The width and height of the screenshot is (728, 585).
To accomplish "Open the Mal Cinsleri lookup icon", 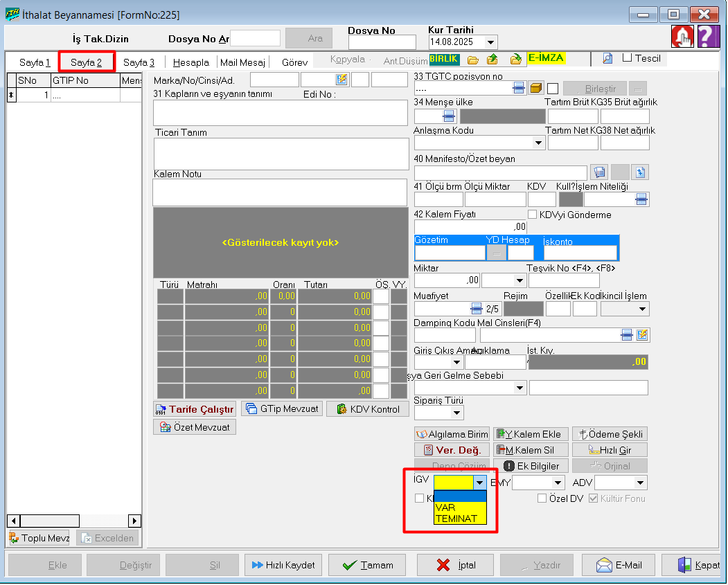I will coord(626,335).
